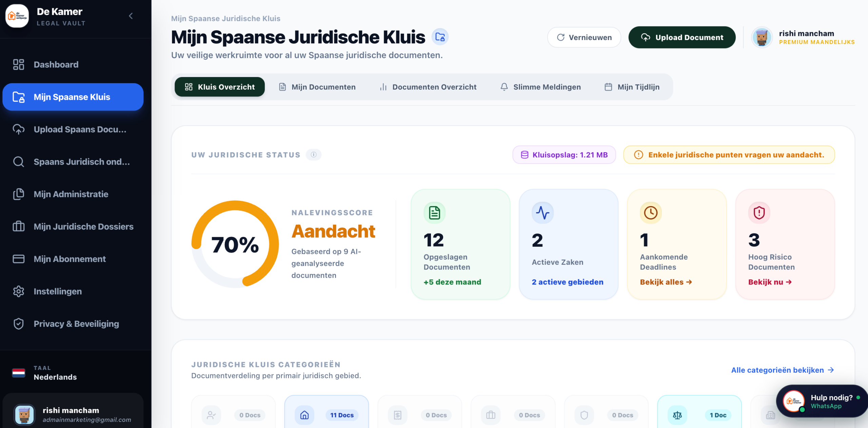
Task: Click the Aandacht compliance score label
Action: pyautogui.click(x=333, y=231)
